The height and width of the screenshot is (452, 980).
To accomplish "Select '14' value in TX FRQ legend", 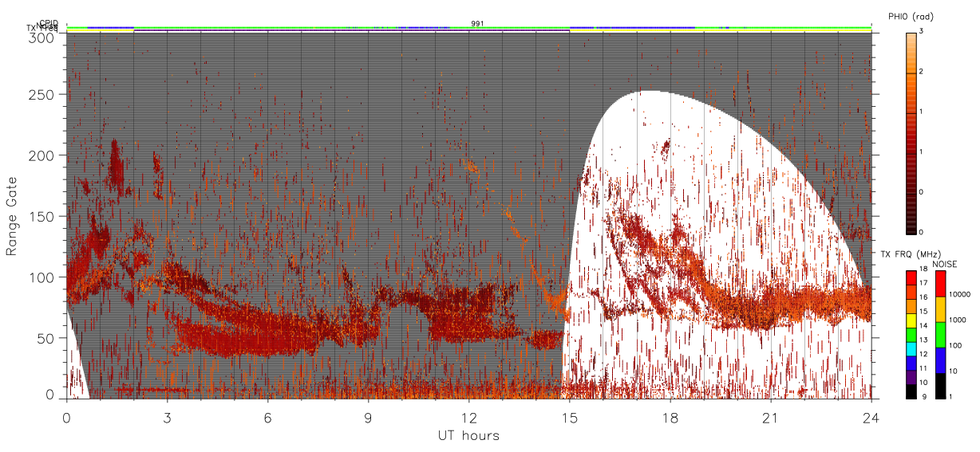I will tap(923, 325).
